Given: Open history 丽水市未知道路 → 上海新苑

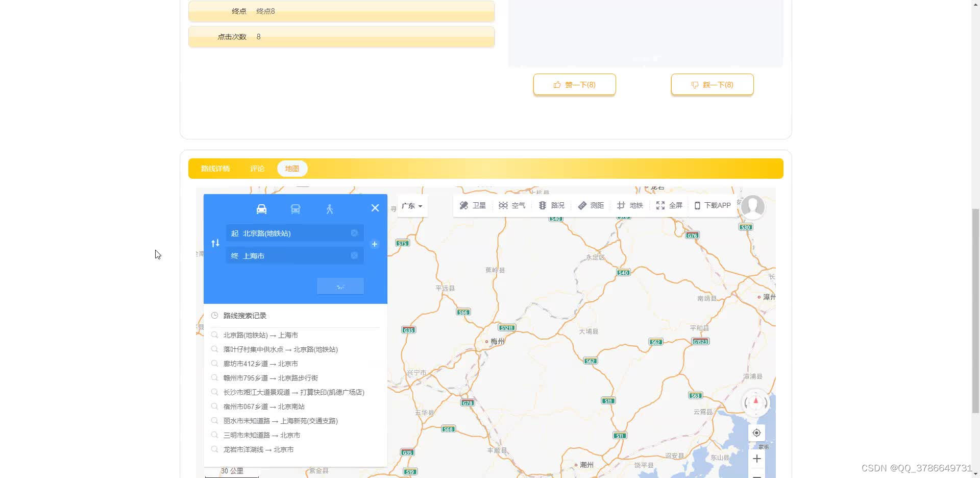Looking at the screenshot, I should point(280,421).
